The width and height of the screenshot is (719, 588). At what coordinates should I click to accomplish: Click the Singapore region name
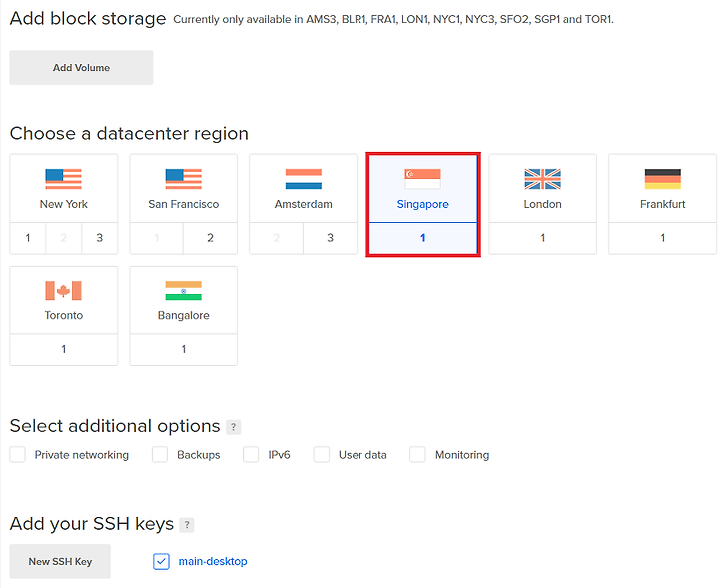[x=422, y=204]
